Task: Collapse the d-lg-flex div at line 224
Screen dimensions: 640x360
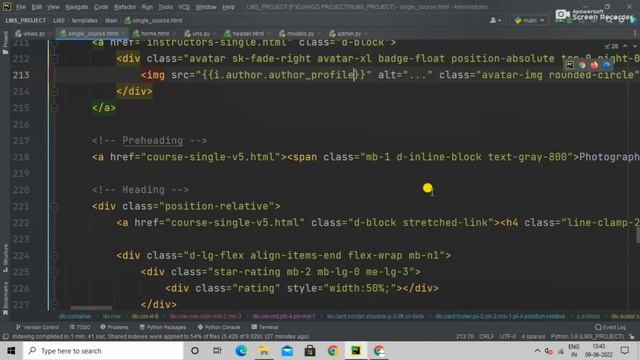Action: coord(55,256)
